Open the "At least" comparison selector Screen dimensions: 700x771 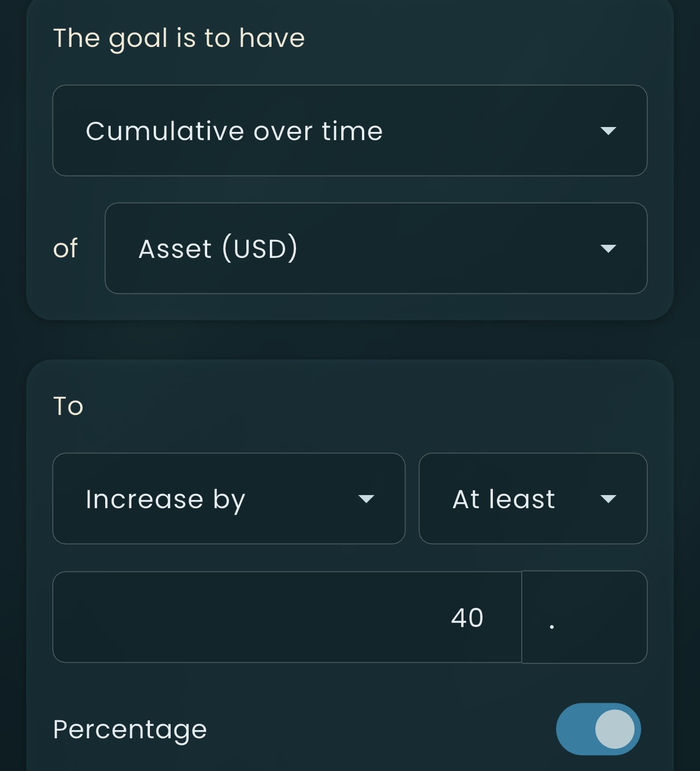point(532,498)
